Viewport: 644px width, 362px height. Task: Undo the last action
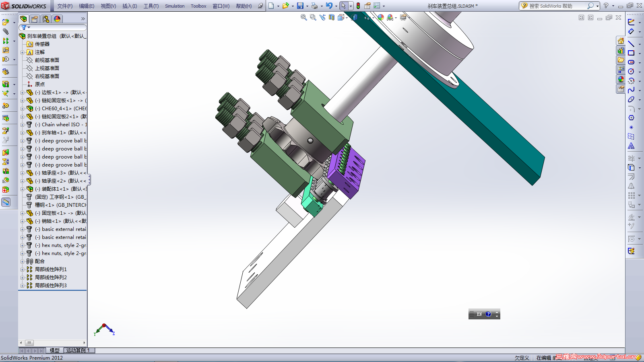click(x=329, y=6)
